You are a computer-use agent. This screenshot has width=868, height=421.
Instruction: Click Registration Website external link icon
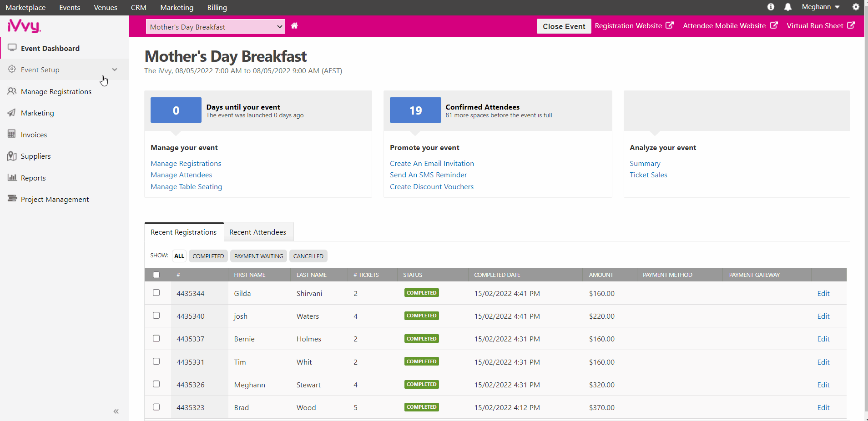(670, 25)
